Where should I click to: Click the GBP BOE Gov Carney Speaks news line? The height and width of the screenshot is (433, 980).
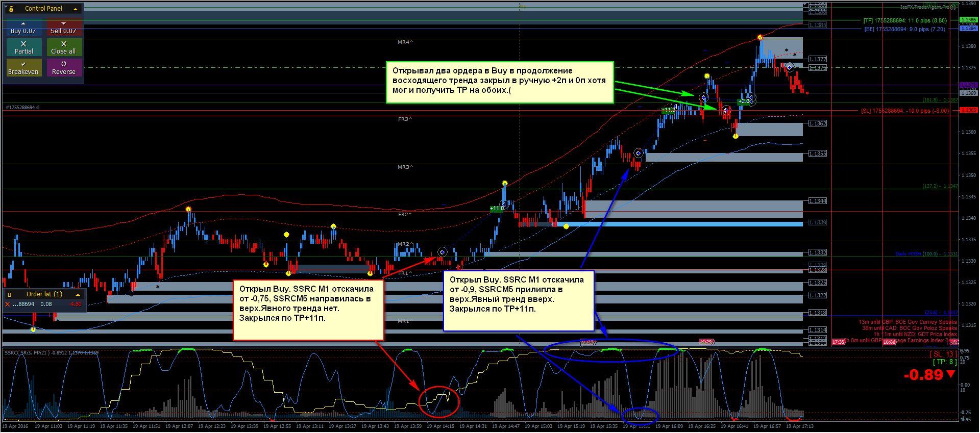[908, 322]
